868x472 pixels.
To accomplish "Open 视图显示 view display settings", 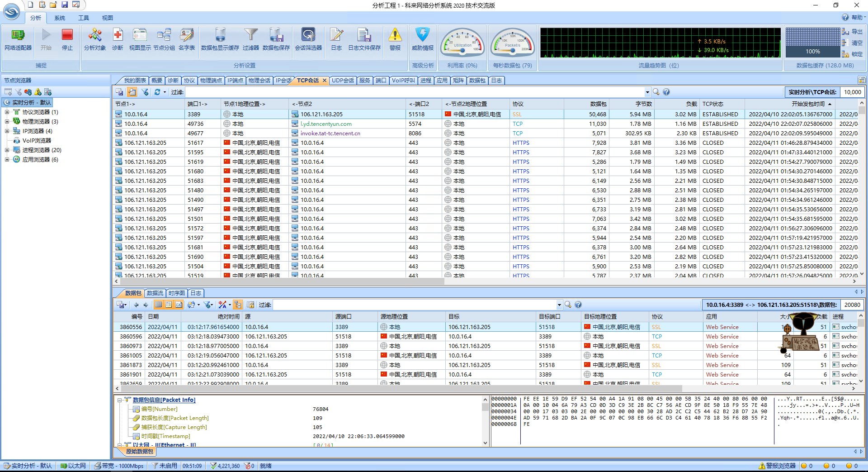I will [x=140, y=39].
